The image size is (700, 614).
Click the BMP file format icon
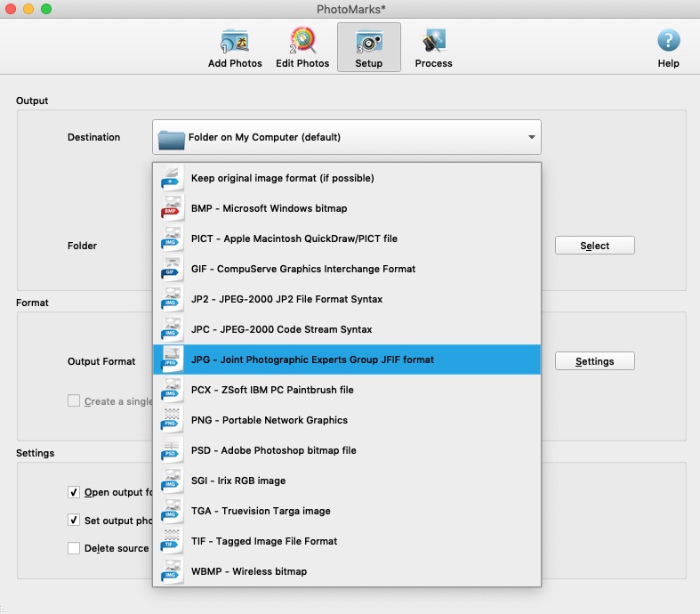coord(172,208)
